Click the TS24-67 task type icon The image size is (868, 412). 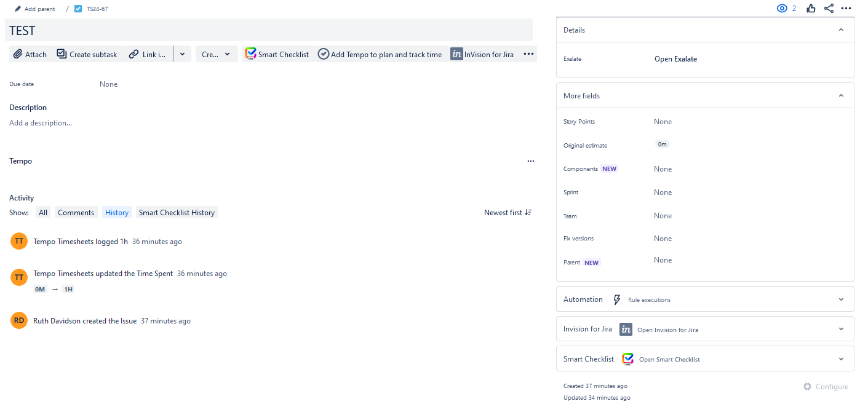78,9
